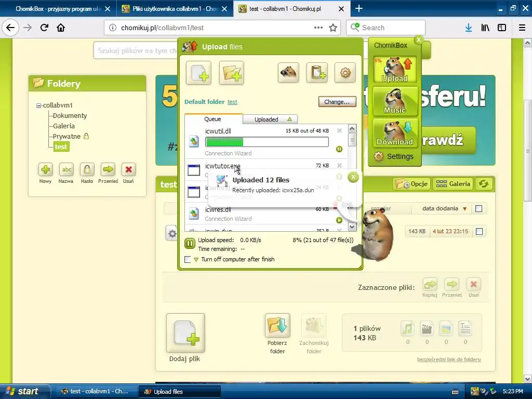532x399 pixels.
Task: Open the Opcje folder options button
Action: 412,184
